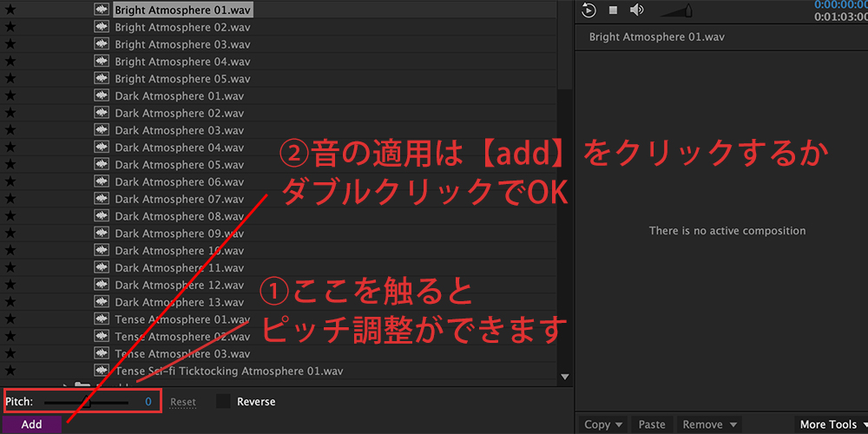The height and width of the screenshot is (434, 868).
Task: Click the loop playback icon in preview
Action: pos(589,10)
